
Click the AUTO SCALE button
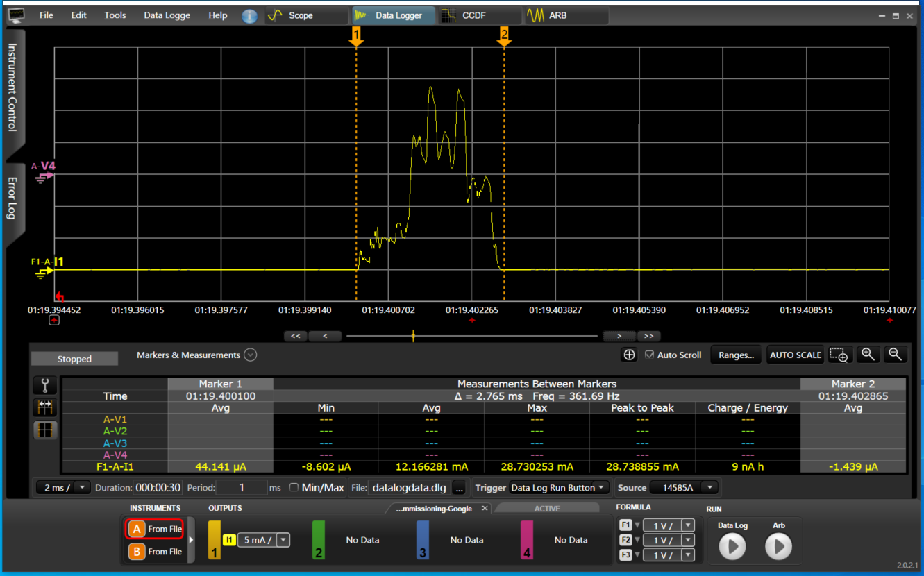click(x=795, y=355)
